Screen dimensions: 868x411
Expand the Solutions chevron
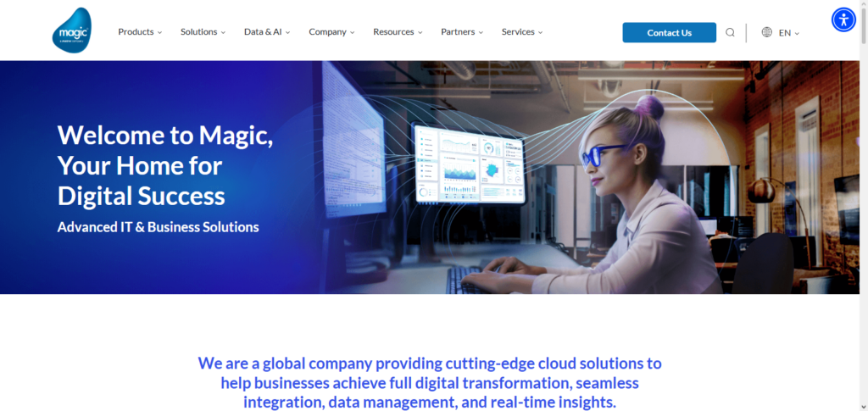(x=223, y=33)
